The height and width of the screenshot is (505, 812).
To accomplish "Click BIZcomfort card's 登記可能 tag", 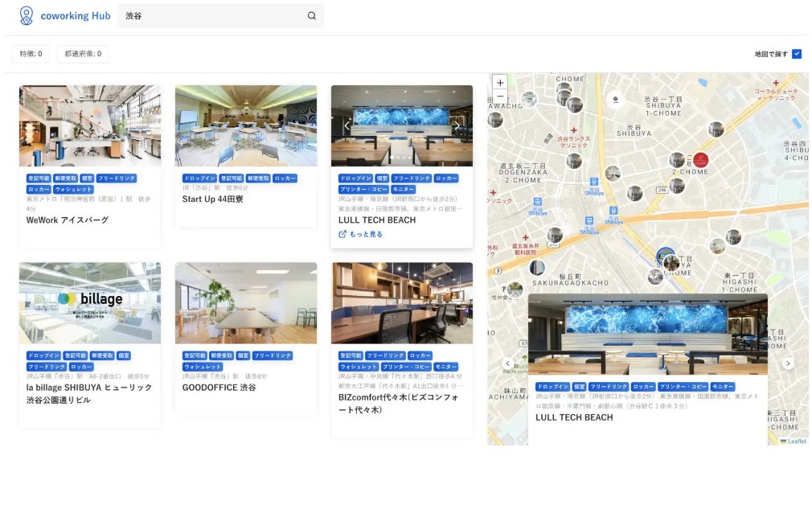I will pos(351,355).
